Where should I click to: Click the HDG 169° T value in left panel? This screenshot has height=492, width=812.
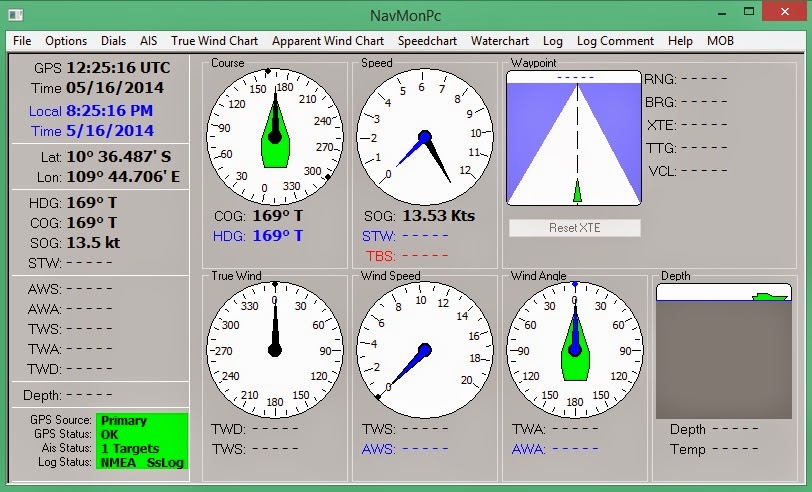tap(92, 202)
